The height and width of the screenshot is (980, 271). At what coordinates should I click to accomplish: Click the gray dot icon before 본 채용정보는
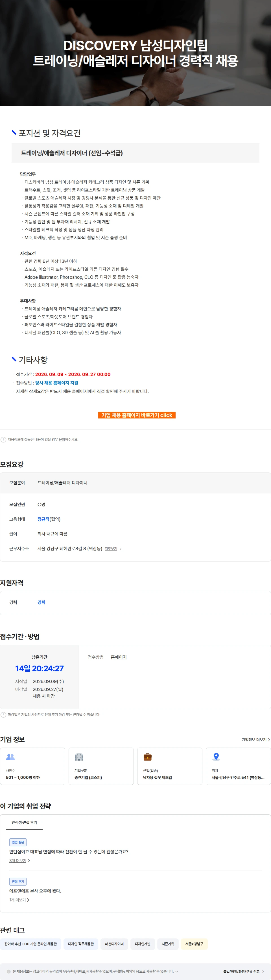tap(9, 971)
